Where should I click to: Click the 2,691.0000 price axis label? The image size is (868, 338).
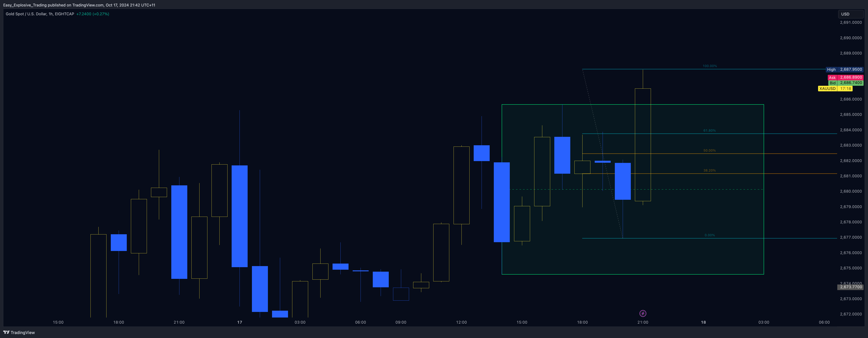(x=851, y=22)
